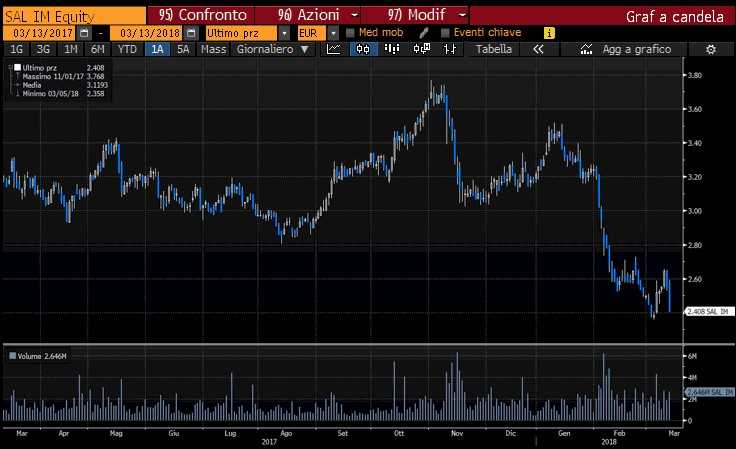The height and width of the screenshot is (449, 736).
Task: Click the Tabella button
Action: tap(494, 49)
